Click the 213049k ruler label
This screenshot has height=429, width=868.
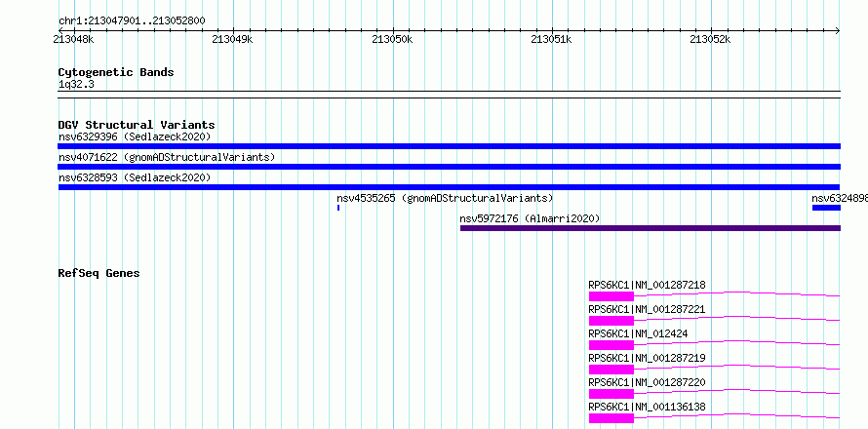point(232,39)
